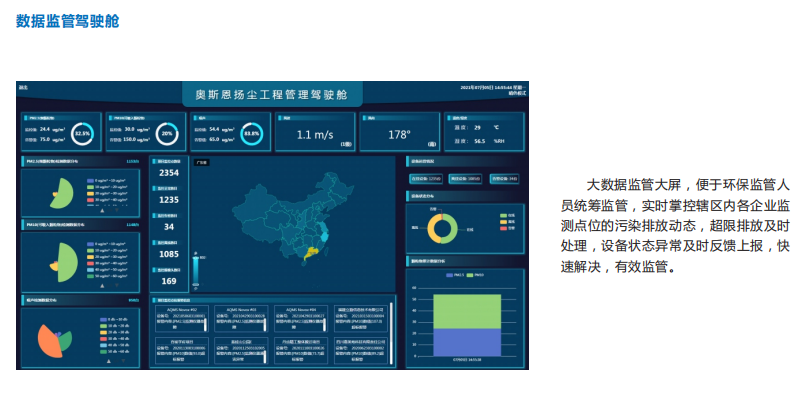Click the 20% PM10 gauge ring
Viewport: 799px width, 394px height.
pyautogui.click(x=167, y=134)
